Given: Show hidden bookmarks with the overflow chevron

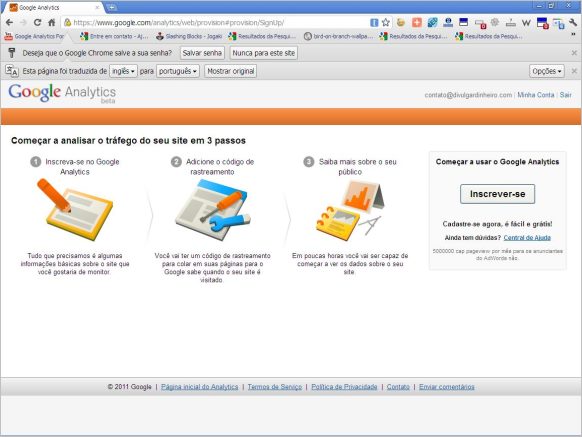Looking at the screenshot, I should [x=573, y=35].
